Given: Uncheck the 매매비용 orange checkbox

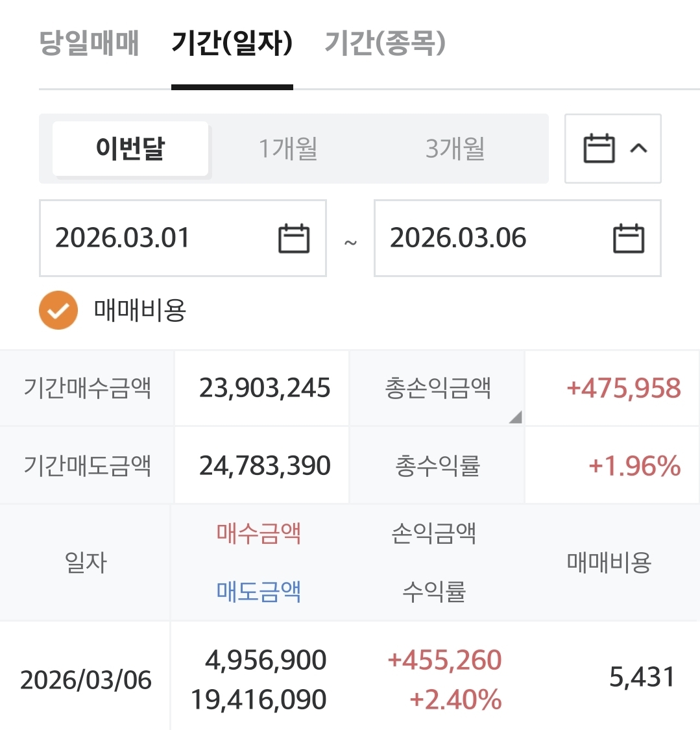Looking at the screenshot, I should click(58, 310).
